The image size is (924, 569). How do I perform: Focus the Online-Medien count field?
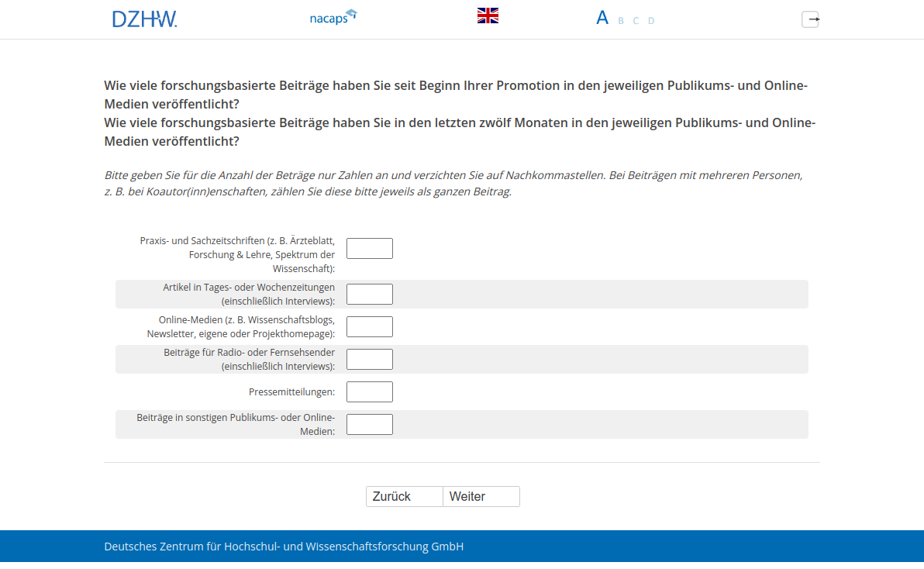coord(369,326)
